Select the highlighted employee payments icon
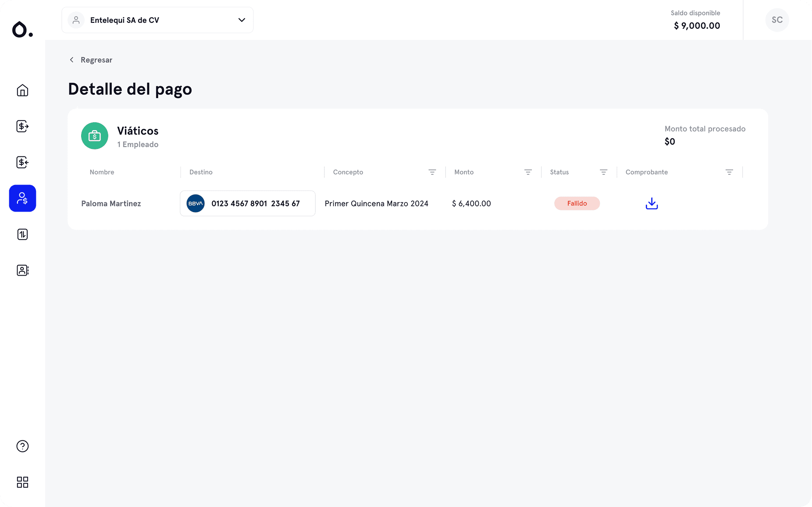Image resolution: width=812 pixels, height=507 pixels. click(22, 198)
